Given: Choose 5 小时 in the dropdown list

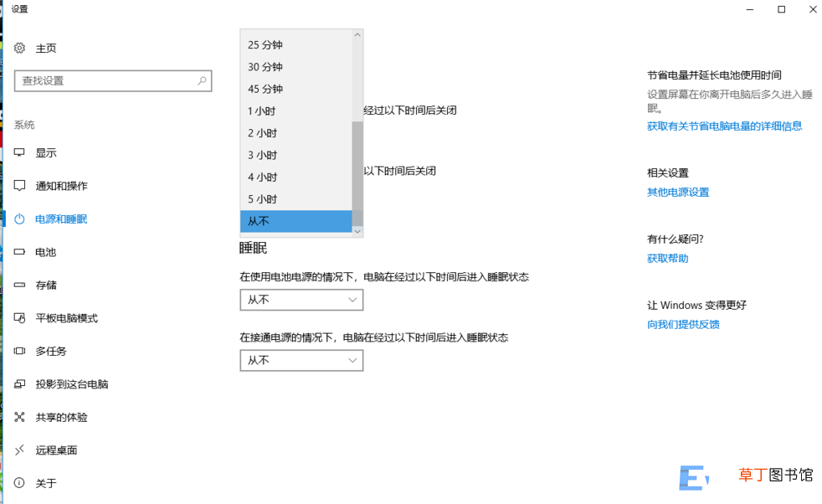Looking at the screenshot, I should tap(296, 199).
